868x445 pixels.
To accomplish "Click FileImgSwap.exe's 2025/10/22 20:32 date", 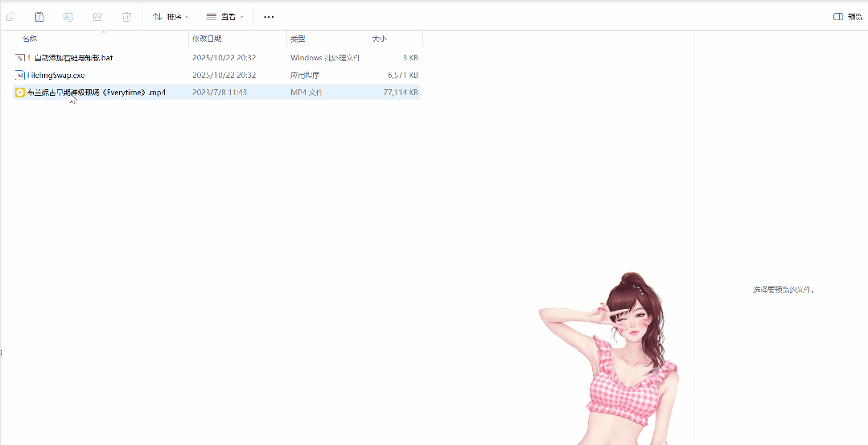I will [x=224, y=76].
